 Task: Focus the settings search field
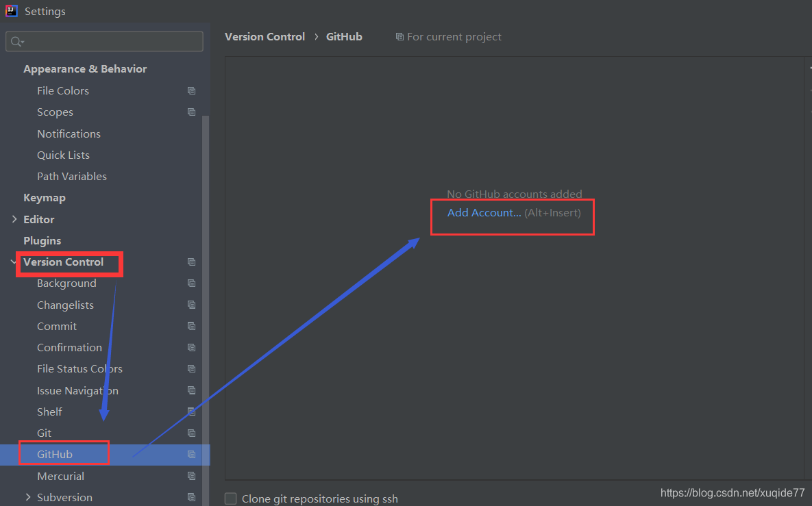click(x=104, y=41)
